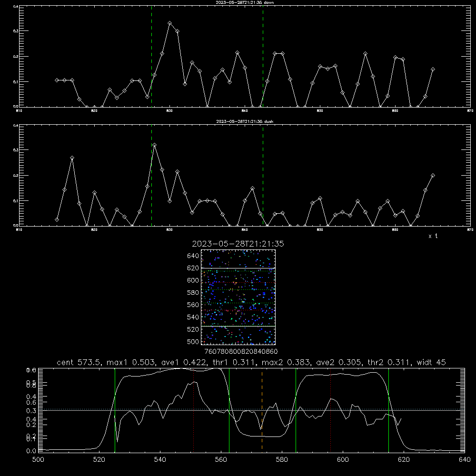Screen dimensions: 476x476
Task: Click the upper red dotted line in the spectral image
Action: (x=238, y=283)
